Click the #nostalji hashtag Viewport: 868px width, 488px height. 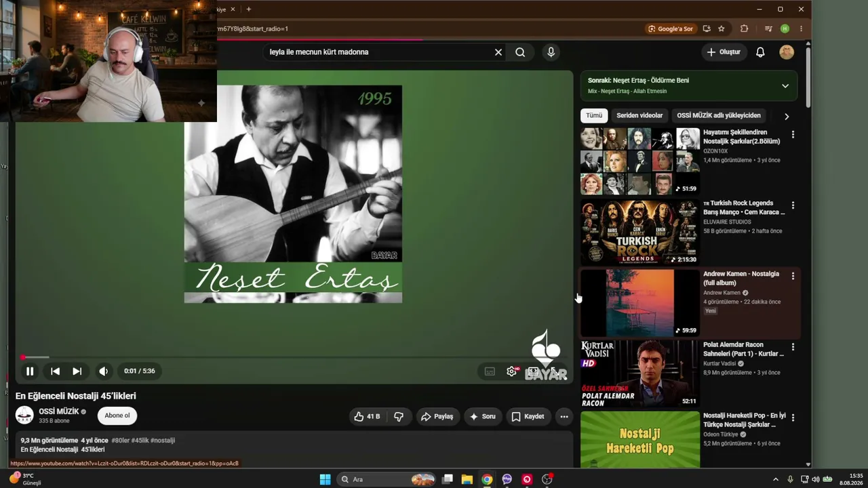[x=163, y=441]
